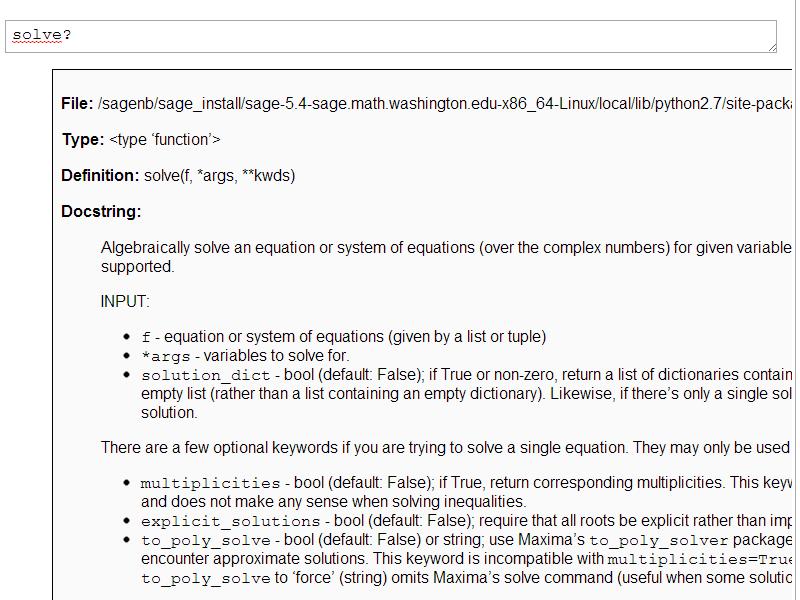Click the 'Definition:' label
Screen dimensions: 800x600
(100, 176)
